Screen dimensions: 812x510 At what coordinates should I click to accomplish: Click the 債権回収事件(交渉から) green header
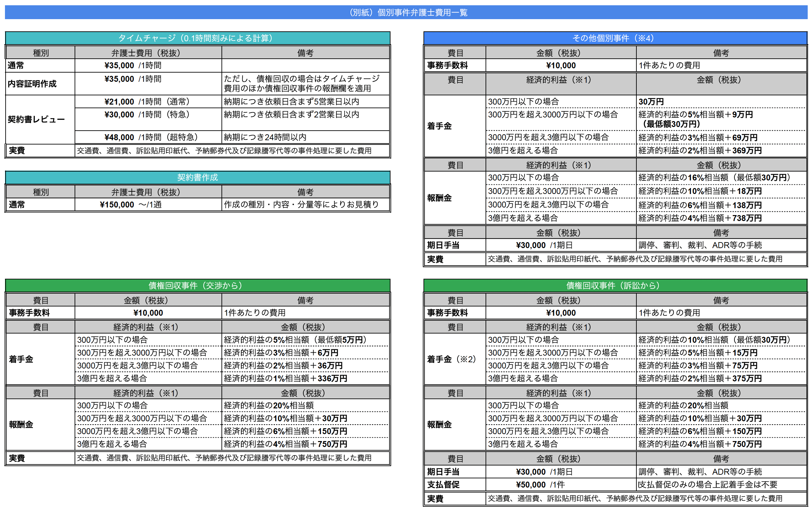pyautogui.click(x=198, y=285)
